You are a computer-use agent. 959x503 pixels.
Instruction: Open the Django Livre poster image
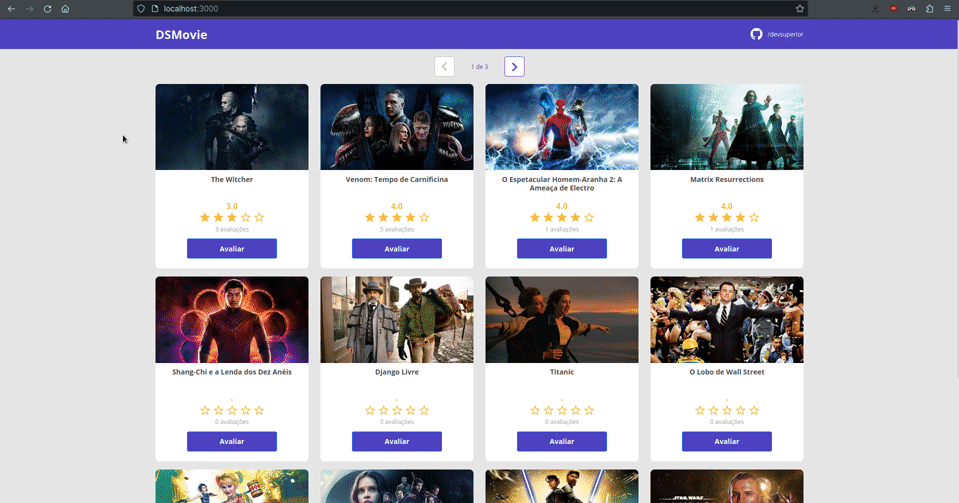(397, 319)
